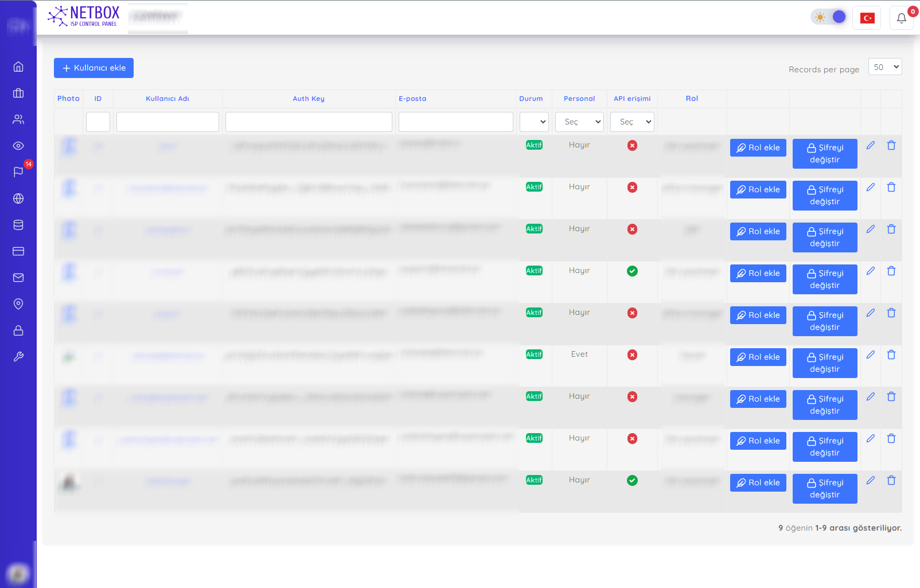Open the Durum filter dropdown

534,122
